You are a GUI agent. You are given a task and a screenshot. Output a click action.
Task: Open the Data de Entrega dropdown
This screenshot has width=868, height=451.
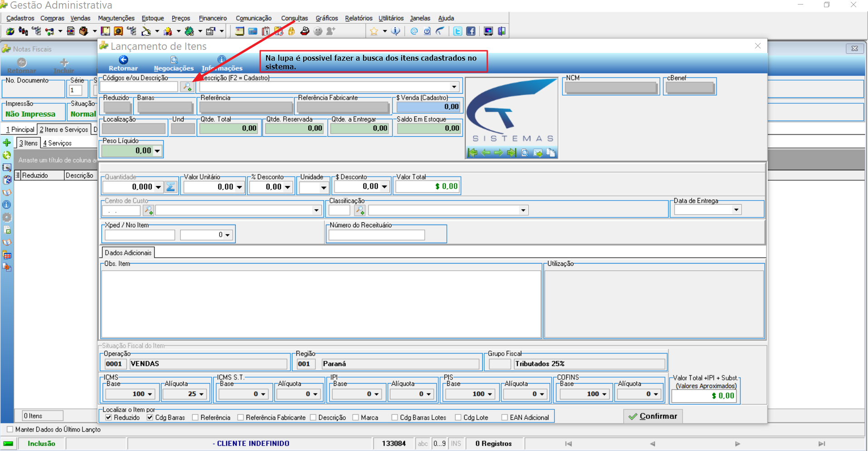[736, 210]
